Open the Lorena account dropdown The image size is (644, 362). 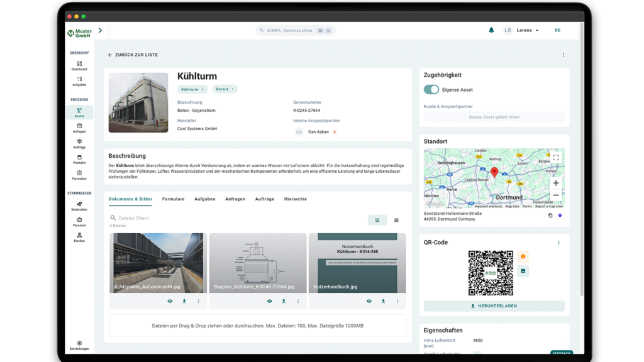pyautogui.click(x=526, y=30)
